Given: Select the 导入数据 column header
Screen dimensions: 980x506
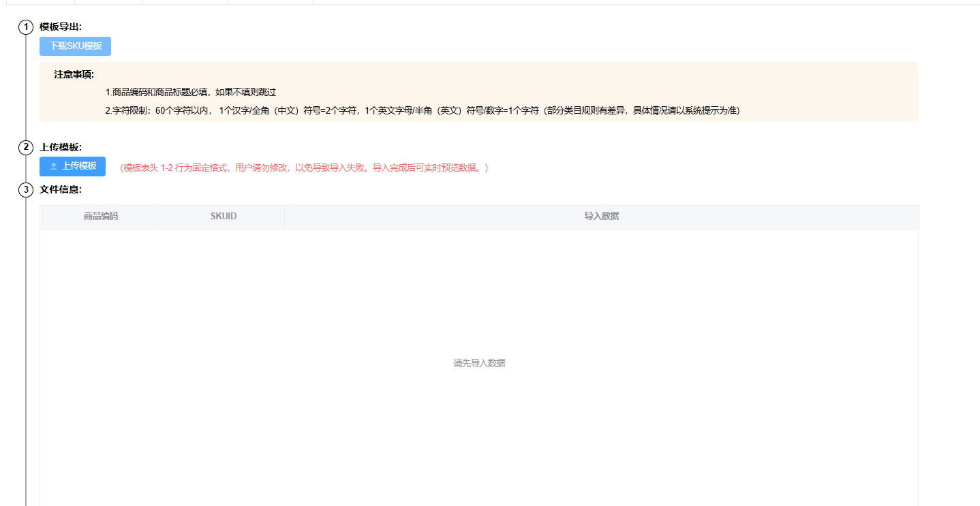Looking at the screenshot, I should click(601, 217).
